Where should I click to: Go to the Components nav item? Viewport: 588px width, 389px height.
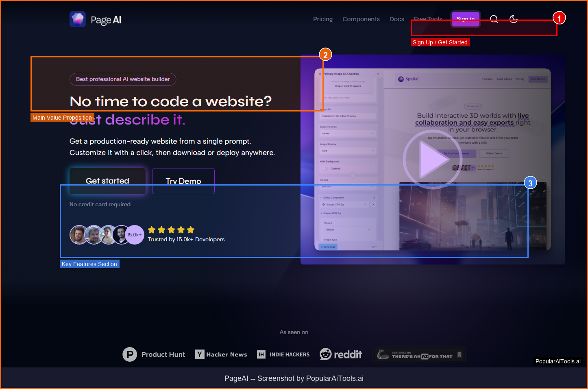[x=361, y=19]
